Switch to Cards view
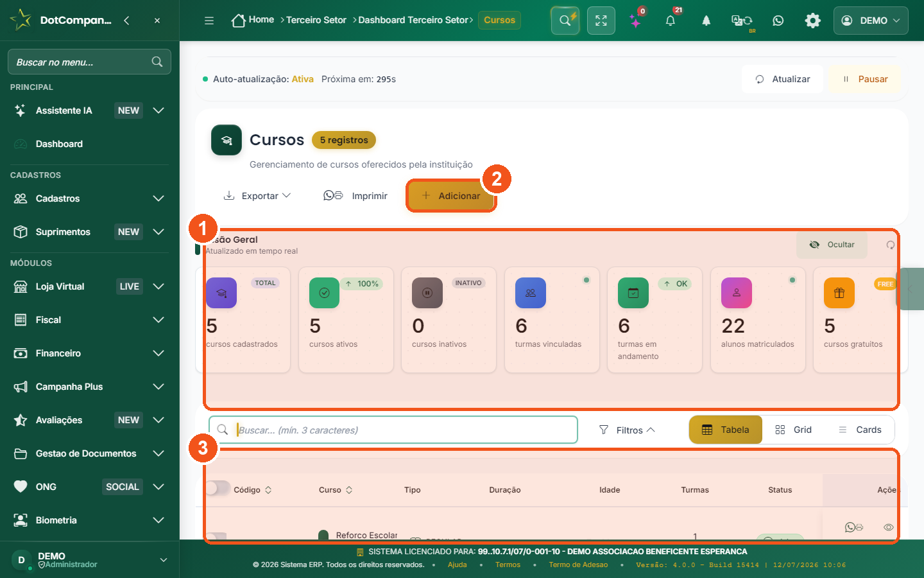Image resolution: width=924 pixels, height=578 pixels. pos(860,430)
